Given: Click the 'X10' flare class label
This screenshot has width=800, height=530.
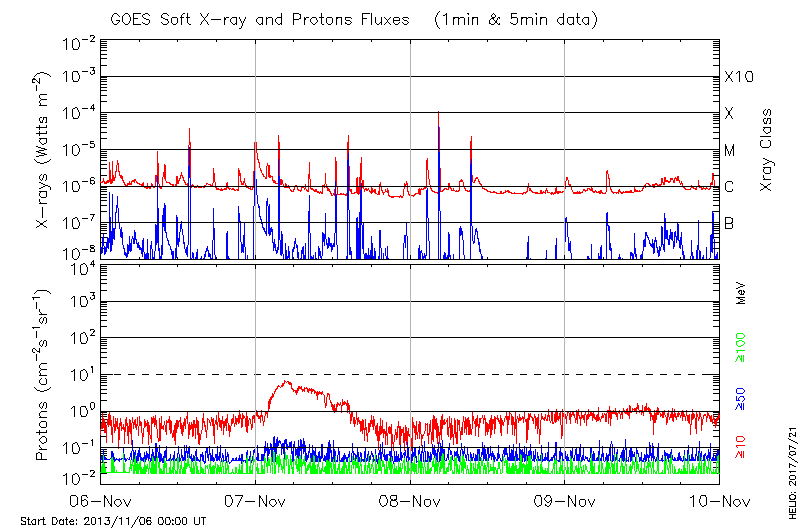Looking at the screenshot, I should point(737,77).
